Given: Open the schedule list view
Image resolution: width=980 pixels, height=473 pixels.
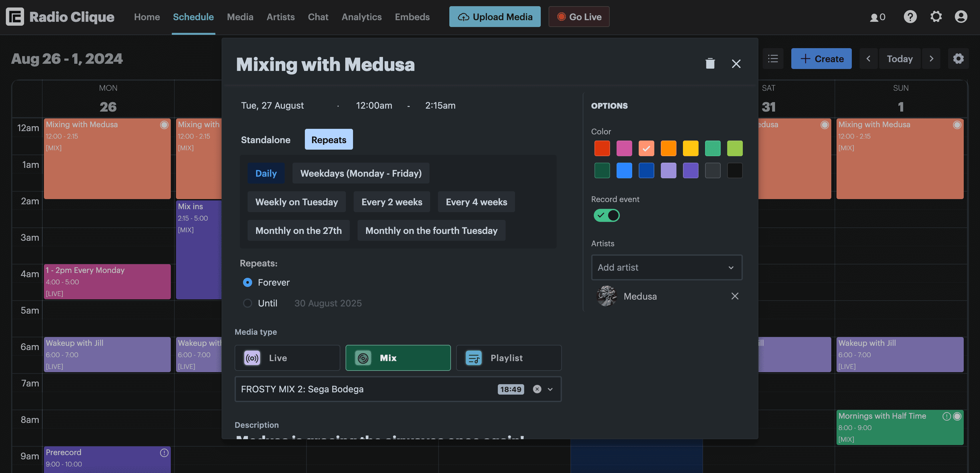Looking at the screenshot, I should pyautogui.click(x=773, y=58).
